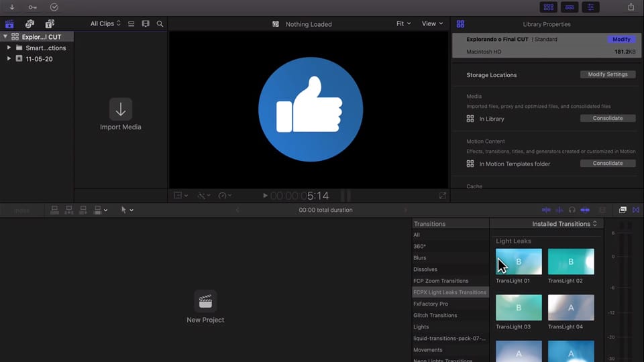Click the viewer timecode display
This screenshot has height=362, width=644.
point(300,196)
